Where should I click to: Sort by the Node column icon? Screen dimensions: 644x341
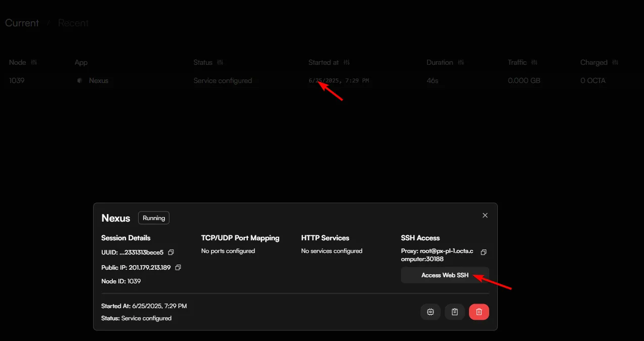pos(34,62)
